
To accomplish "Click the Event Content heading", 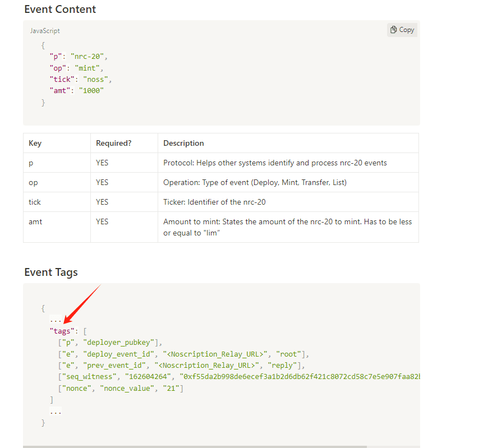I will 60,10.
